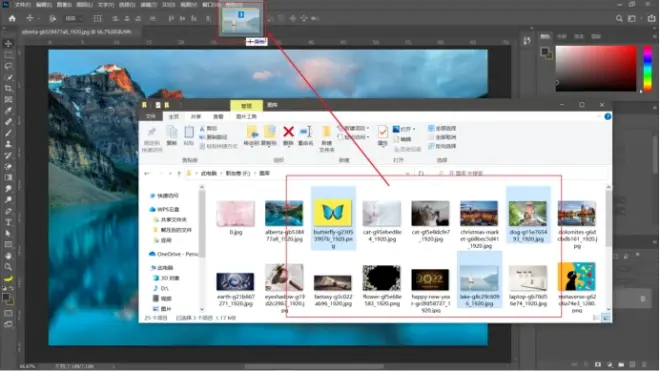Open the 图片工具 ribbon tab in Explorer
This screenshot has height=371, width=660.
(x=246, y=117)
